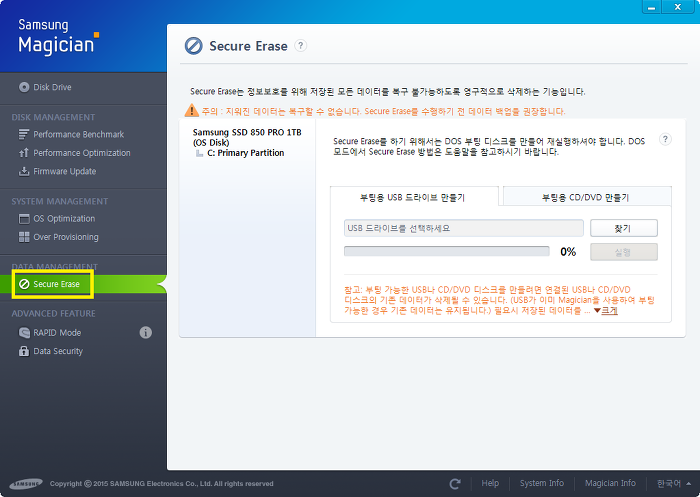Select Samsung SSD 850 PRO 1TB disk
Viewport: 700px width, 497px height.
pos(247,137)
